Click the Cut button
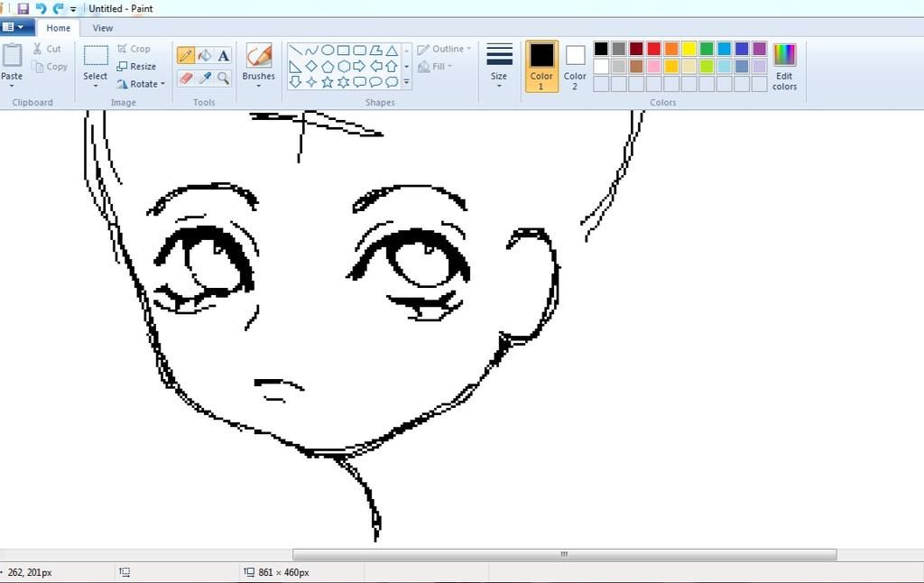The width and height of the screenshot is (924, 583). tap(48, 49)
